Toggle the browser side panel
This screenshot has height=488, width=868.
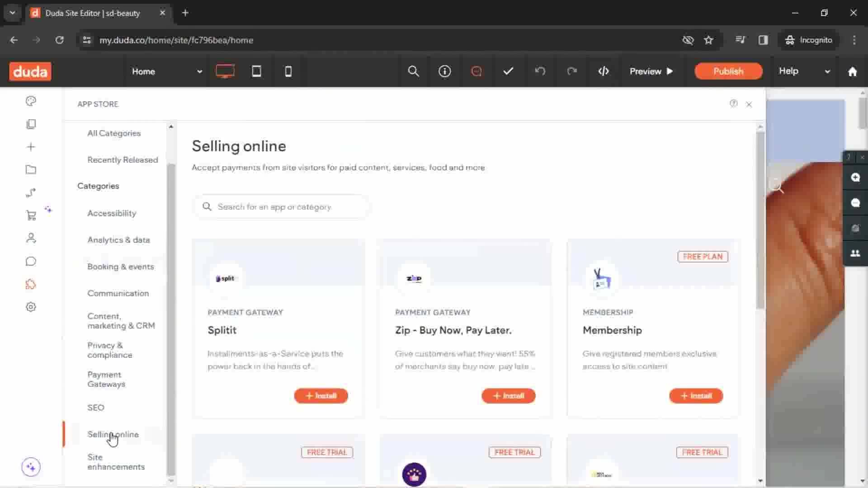tap(763, 40)
